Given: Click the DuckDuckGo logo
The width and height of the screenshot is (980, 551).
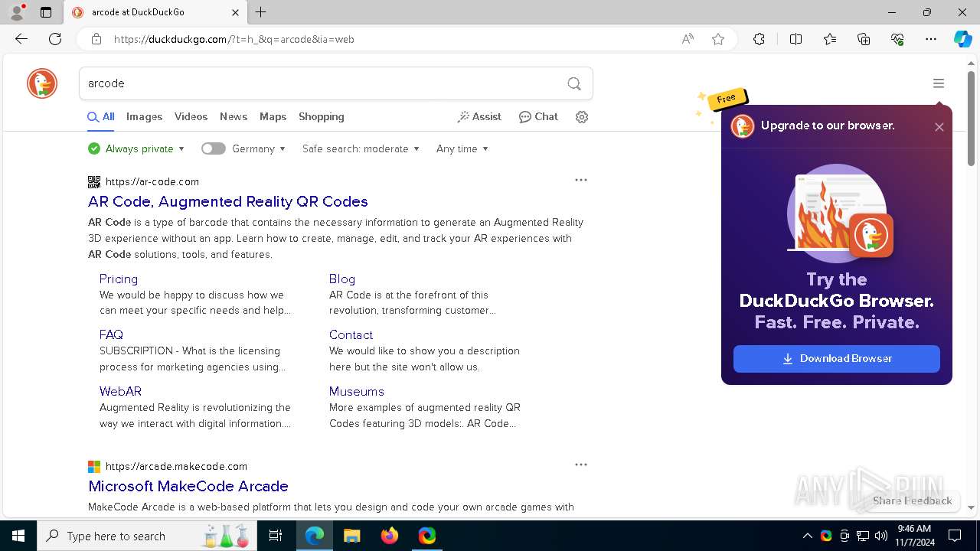Looking at the screenshot, I should click(x=42, y=83).
